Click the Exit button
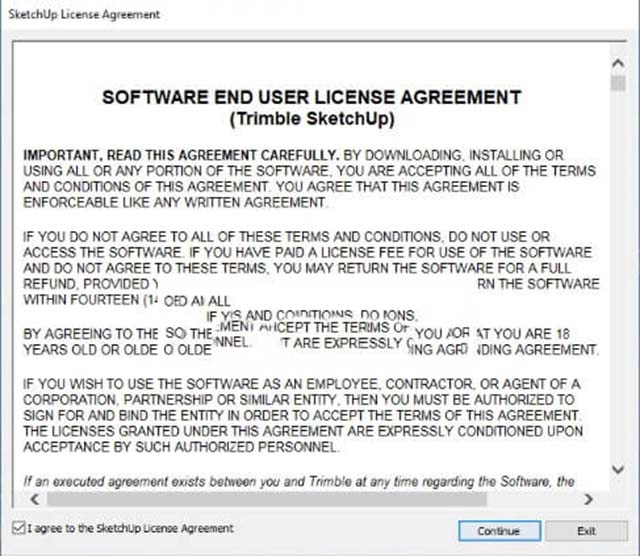The width and height of the screenshot is (640, 556). click(x=586, y=530)
